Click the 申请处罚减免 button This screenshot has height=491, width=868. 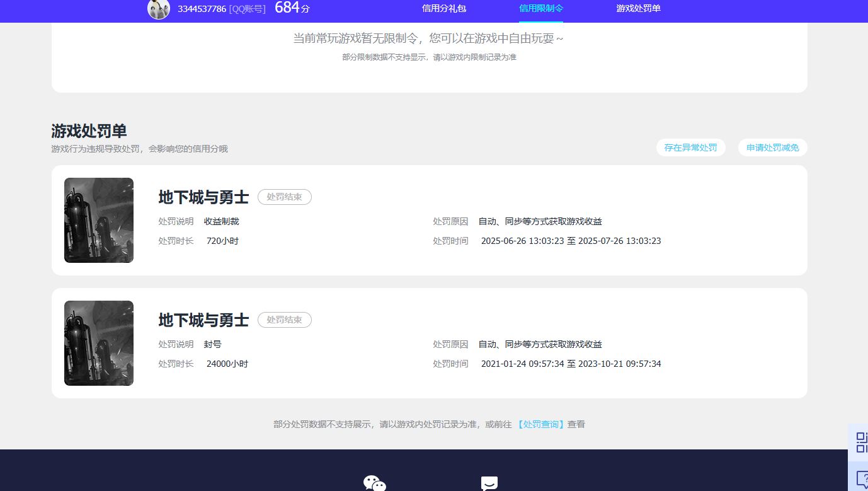coord(772,147)
